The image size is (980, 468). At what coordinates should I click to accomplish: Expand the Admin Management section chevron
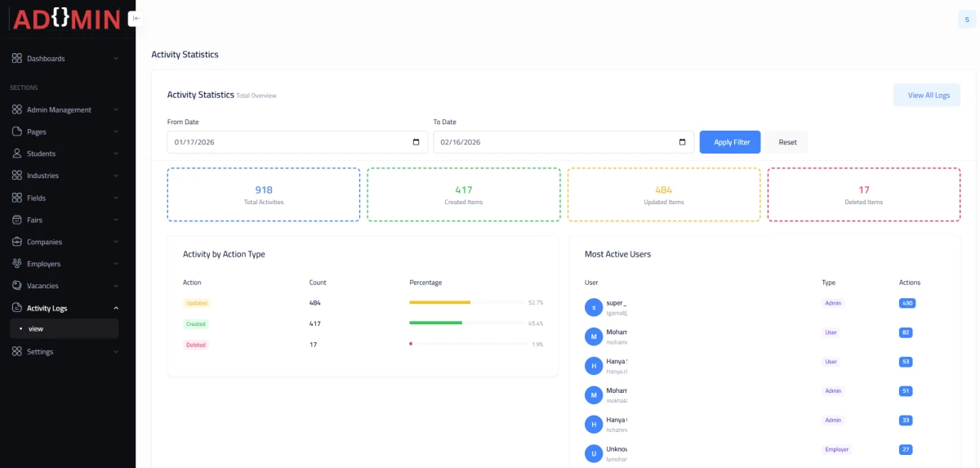pos(116,109)
